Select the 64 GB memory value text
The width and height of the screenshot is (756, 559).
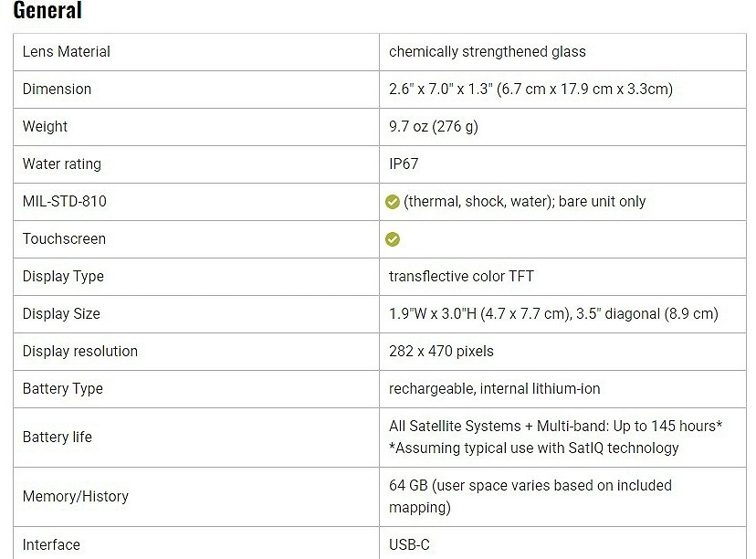pos(530,486)
